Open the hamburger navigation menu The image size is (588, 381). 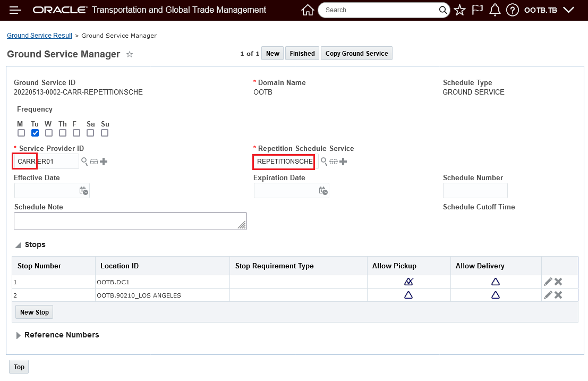15,10
